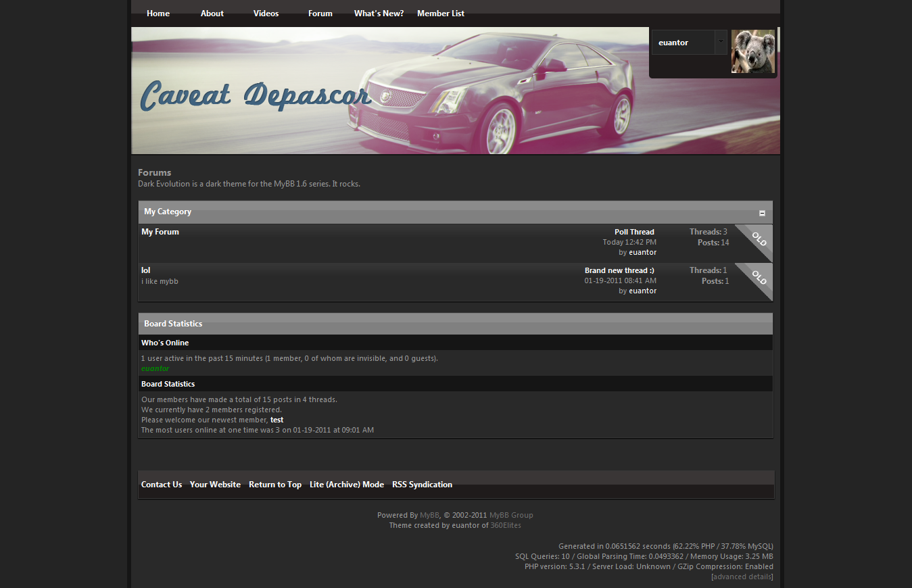
Task: Click Contact Us in the footer
Action: coord(162,485)
